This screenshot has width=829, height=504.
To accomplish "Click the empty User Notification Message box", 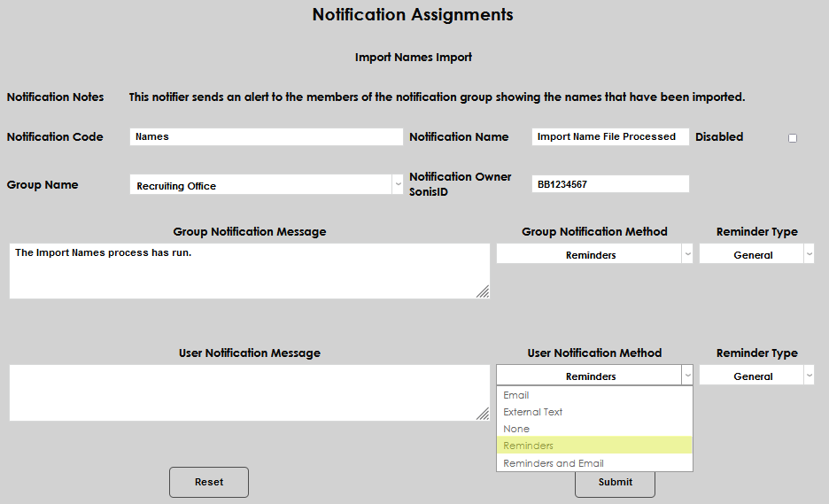I will click(248, 392).
